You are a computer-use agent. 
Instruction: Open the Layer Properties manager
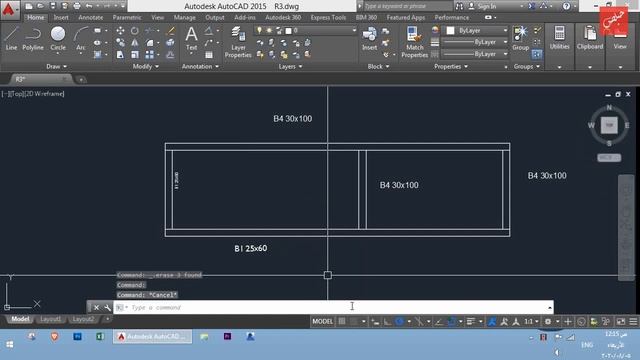click(238, 42)
